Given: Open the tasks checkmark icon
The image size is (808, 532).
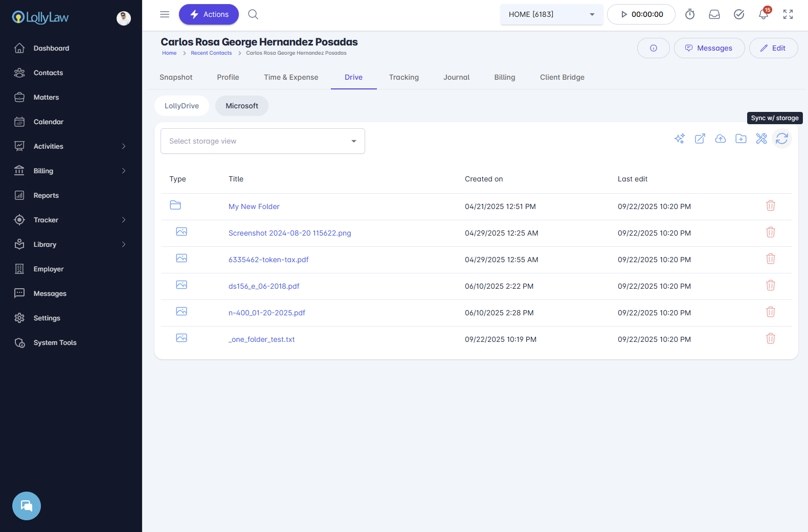Looking at the screenshot, I should [x=739, y=14].
